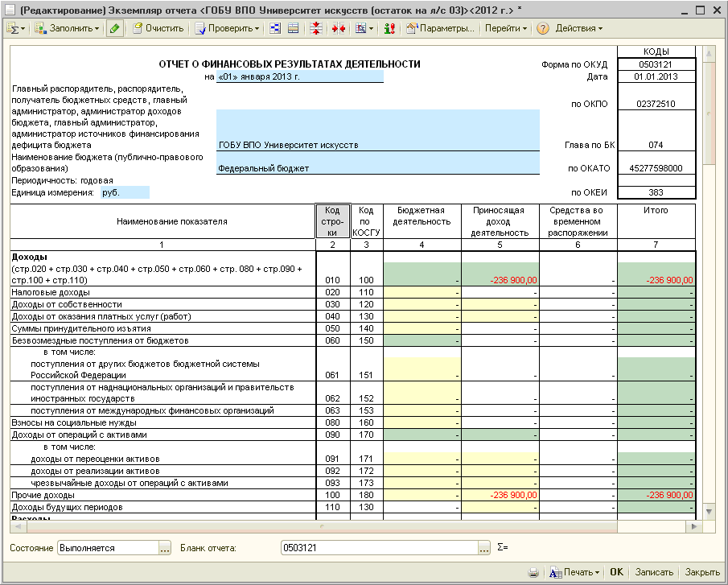Click the vertical scrollbar down arrow
The height and width of the screenshot is (585, 728).
coord(708,512)
